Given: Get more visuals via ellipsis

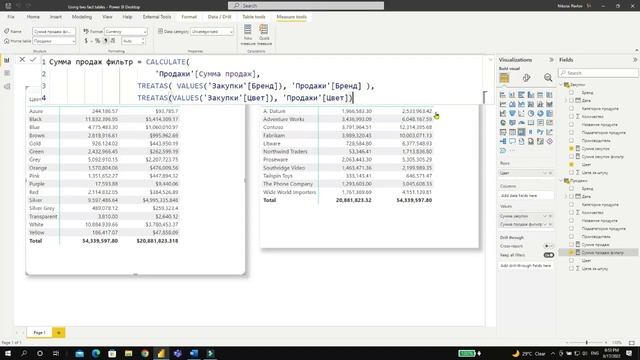Looking at the screenshot, I should pos(512,151).
